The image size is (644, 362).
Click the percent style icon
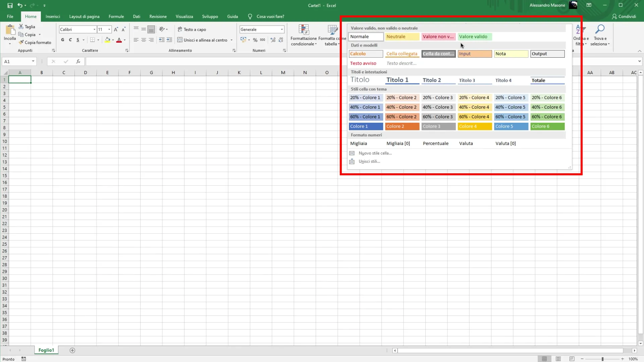255,40
